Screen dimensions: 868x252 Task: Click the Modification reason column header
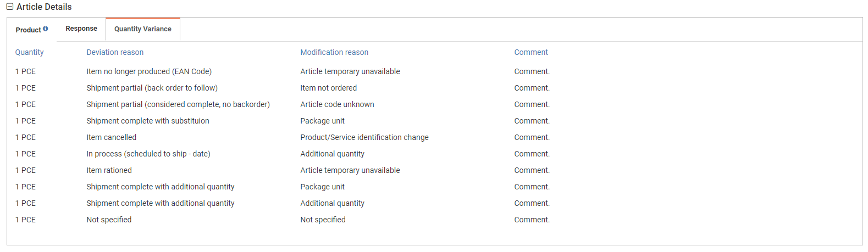[x=334, y=52]
